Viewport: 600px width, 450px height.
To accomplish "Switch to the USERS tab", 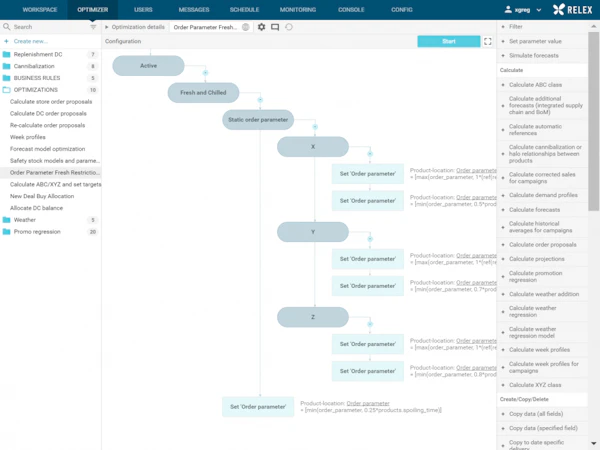I will [x=143, y=10].
